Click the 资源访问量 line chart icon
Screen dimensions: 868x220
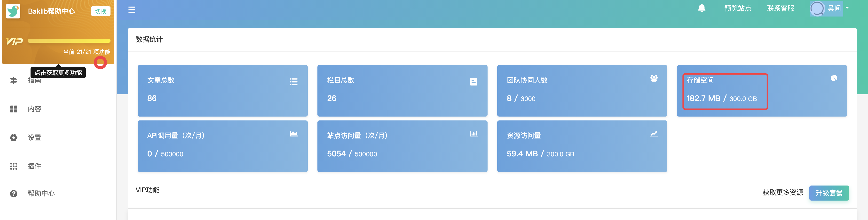654,134
